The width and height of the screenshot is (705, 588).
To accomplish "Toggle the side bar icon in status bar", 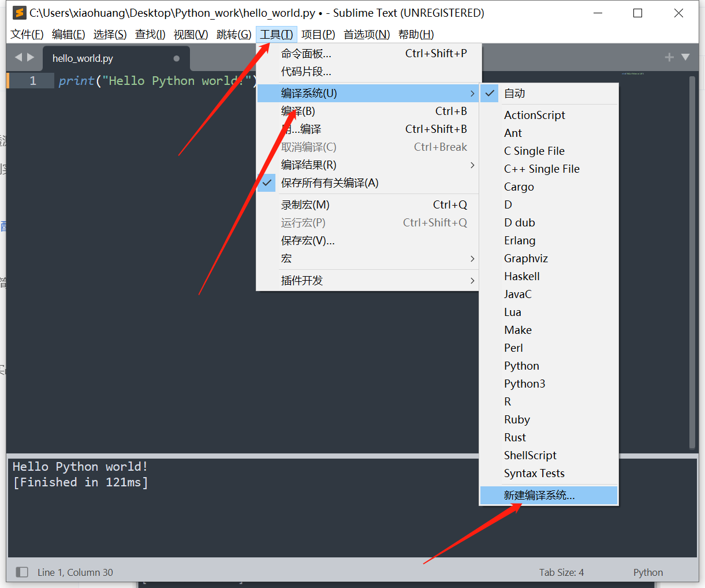I will pyautogui.click(x=22, y=572).
